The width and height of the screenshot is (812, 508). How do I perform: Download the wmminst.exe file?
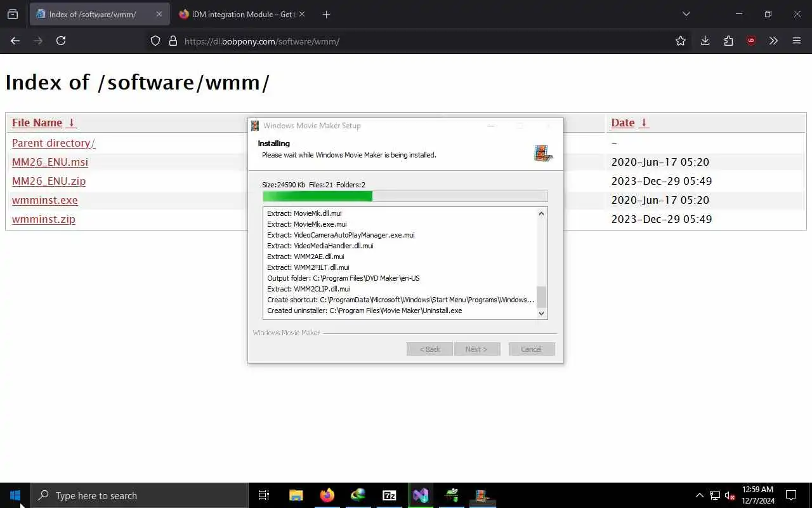point(45,200)
